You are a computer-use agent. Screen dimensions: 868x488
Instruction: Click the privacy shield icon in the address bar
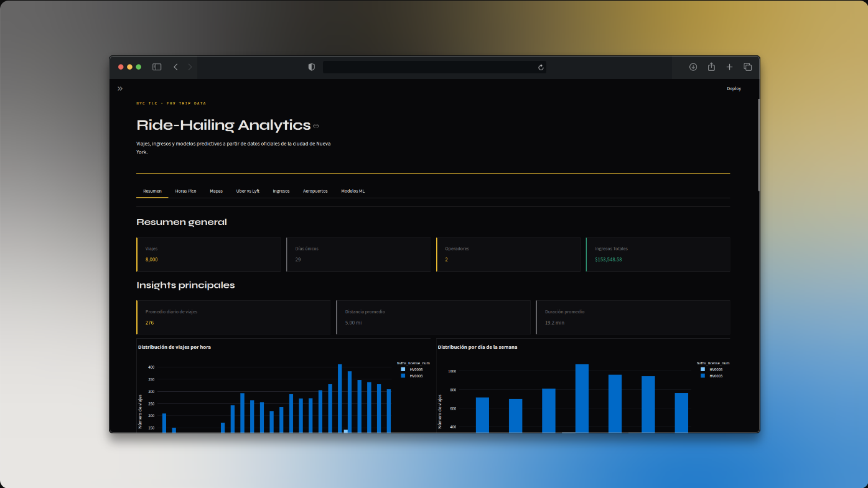[x=310, y=67]
